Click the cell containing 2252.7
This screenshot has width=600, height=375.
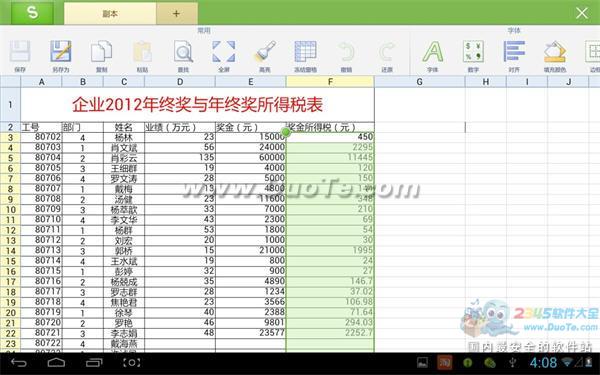tap(330, 333)
